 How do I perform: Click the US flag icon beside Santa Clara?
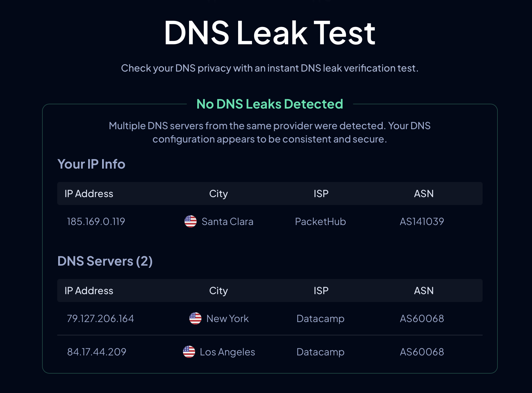[x=190, y=221]
